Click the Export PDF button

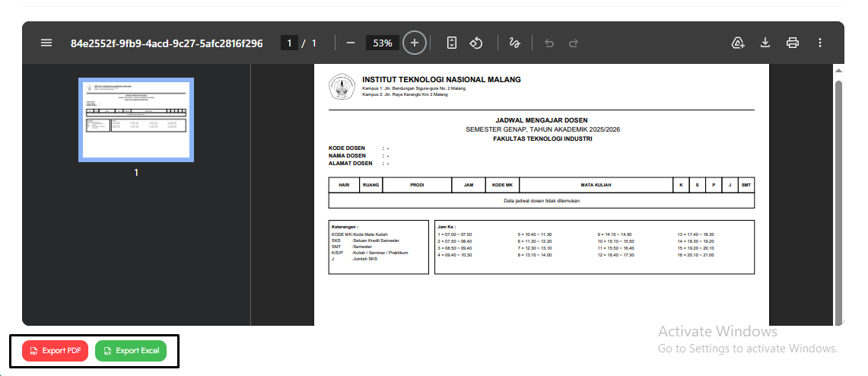56,351
